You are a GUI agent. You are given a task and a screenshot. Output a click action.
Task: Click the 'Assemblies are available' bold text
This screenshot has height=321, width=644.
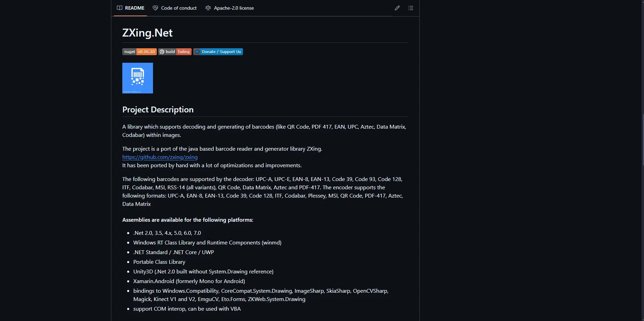[188, 220]
